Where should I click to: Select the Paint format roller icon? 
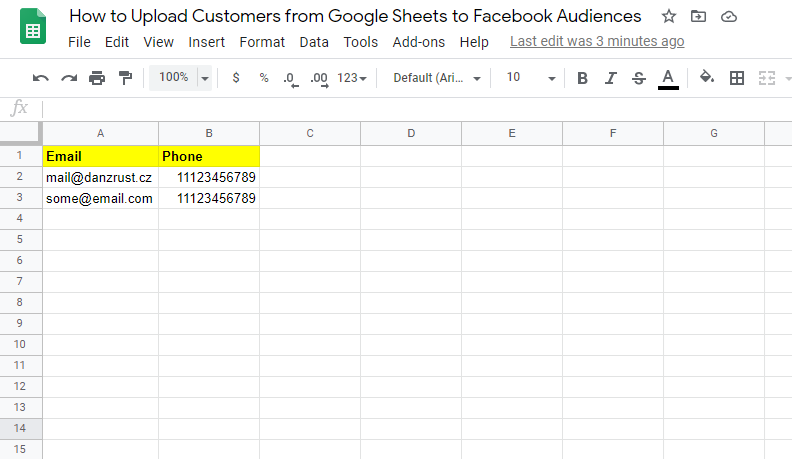tap(125, 78)
